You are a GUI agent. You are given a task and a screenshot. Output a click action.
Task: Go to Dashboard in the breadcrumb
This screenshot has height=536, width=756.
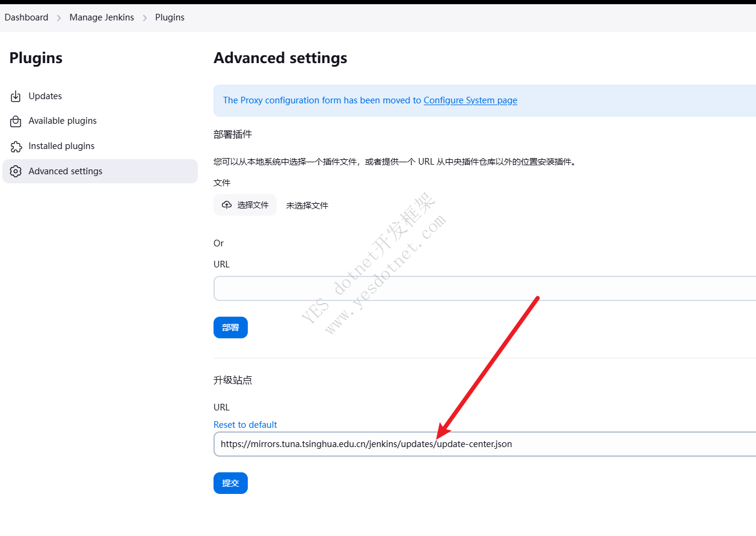26,17
